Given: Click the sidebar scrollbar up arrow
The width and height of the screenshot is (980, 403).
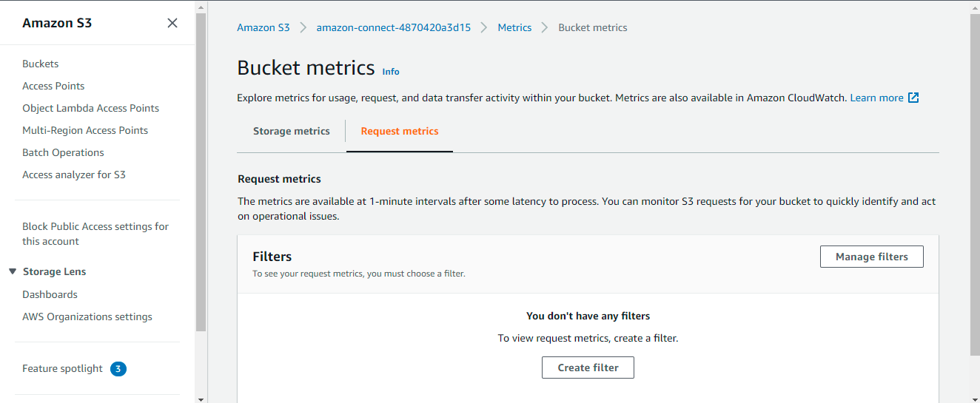Looking at the screenshot, I should (201, 6).
